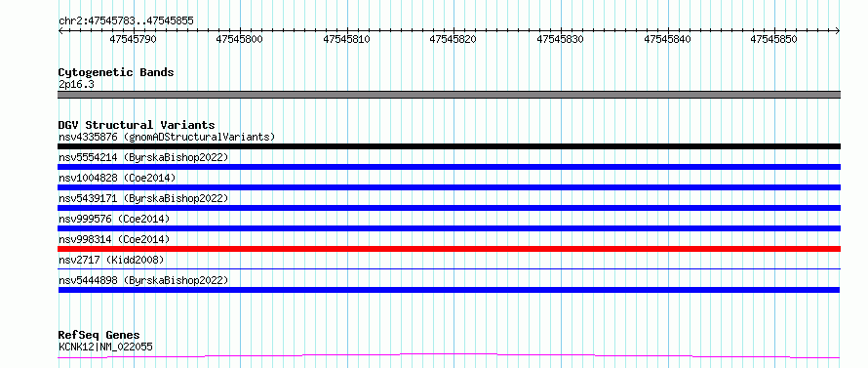Click the nsv1004828 Coe2014 label
868x368 pixels.
coord(117,178)
